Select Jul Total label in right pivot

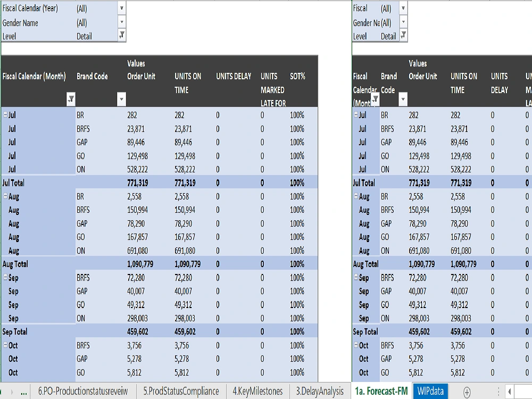point(364,183)
